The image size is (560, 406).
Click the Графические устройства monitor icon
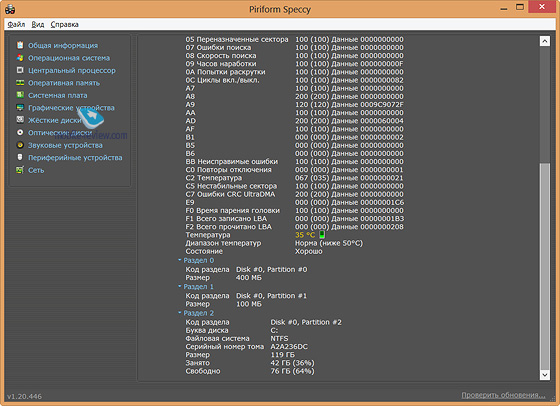pyautogui.click(x=20, y=107)
